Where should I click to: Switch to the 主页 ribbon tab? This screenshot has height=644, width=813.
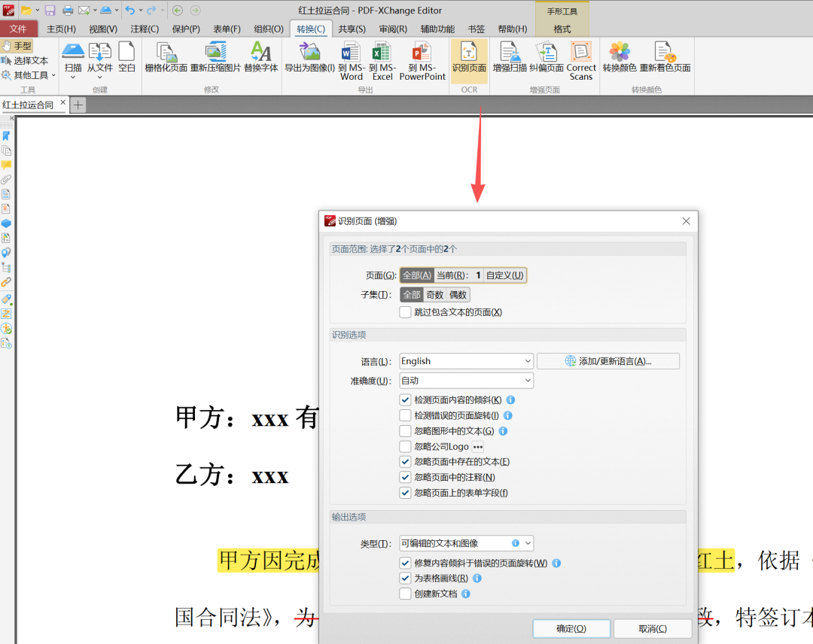pyautogui.click(x=62, y=29)
